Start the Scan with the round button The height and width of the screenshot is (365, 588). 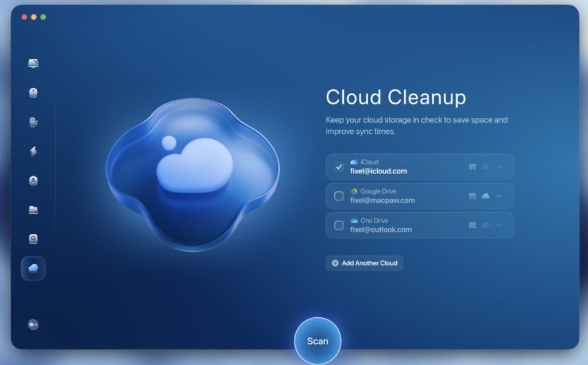(318, 341)
